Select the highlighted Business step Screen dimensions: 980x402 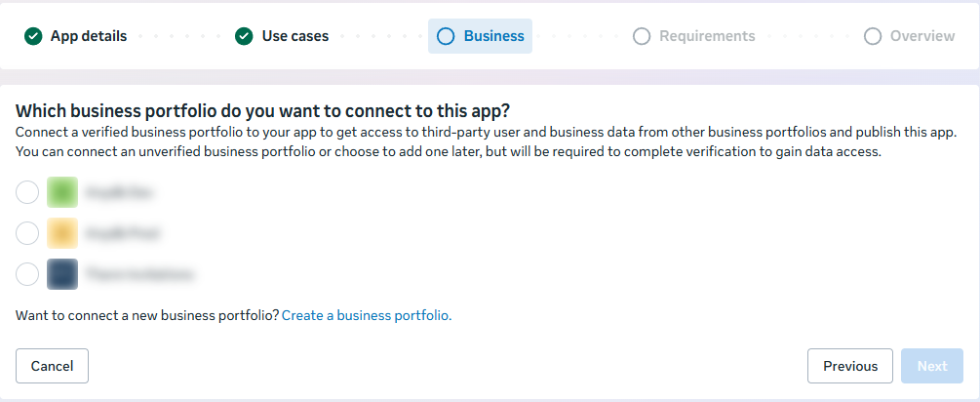click(480, 36)
